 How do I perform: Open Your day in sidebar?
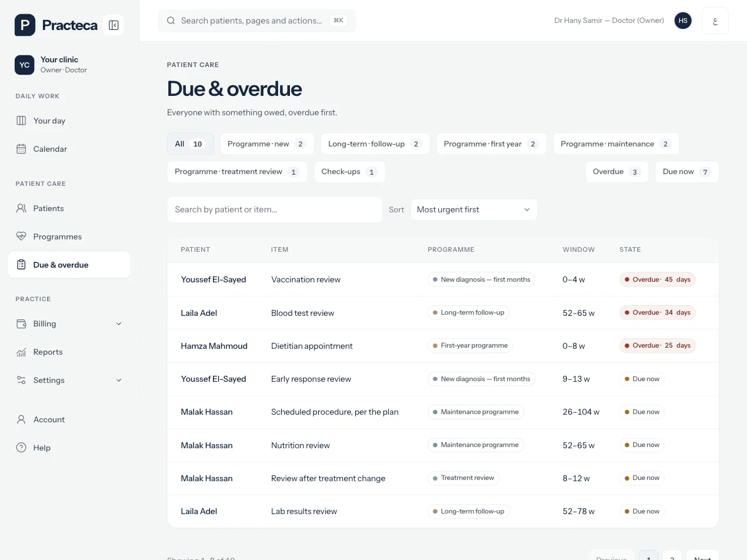[69, 121]
